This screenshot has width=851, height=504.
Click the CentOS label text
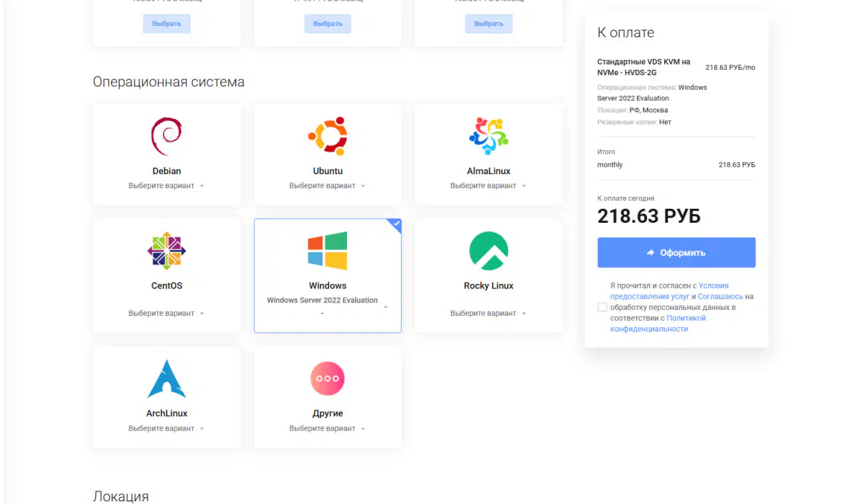pos(166,286)
